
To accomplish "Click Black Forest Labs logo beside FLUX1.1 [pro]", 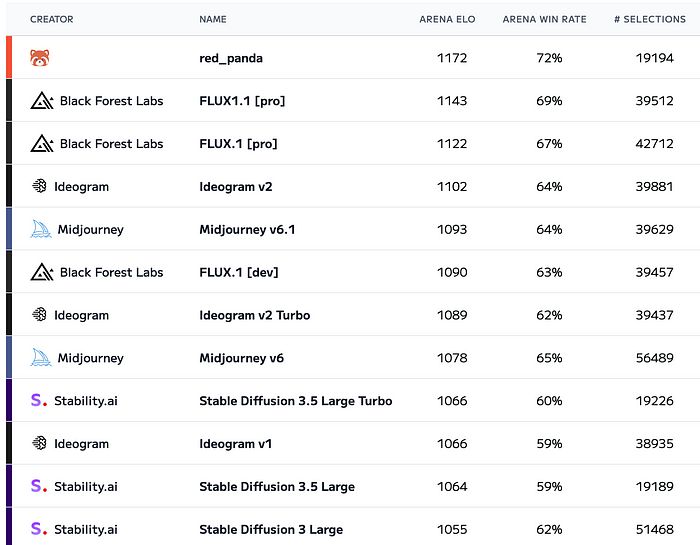I will point(42,101).
